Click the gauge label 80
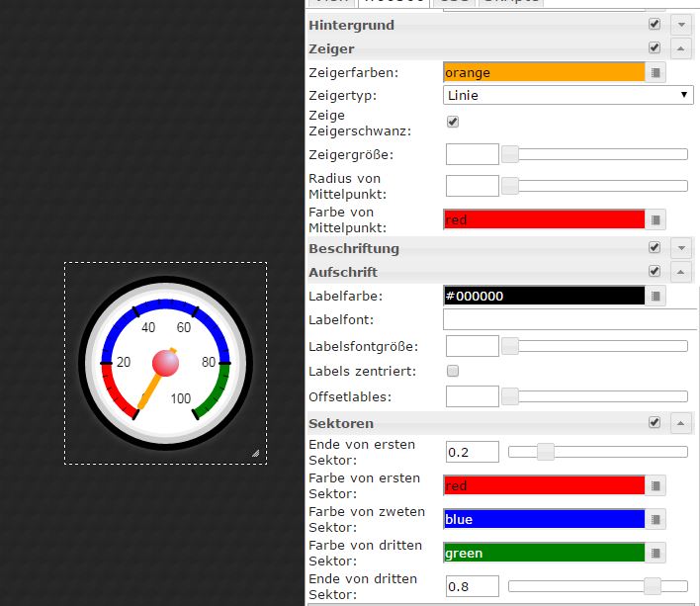 click(209, 362)
